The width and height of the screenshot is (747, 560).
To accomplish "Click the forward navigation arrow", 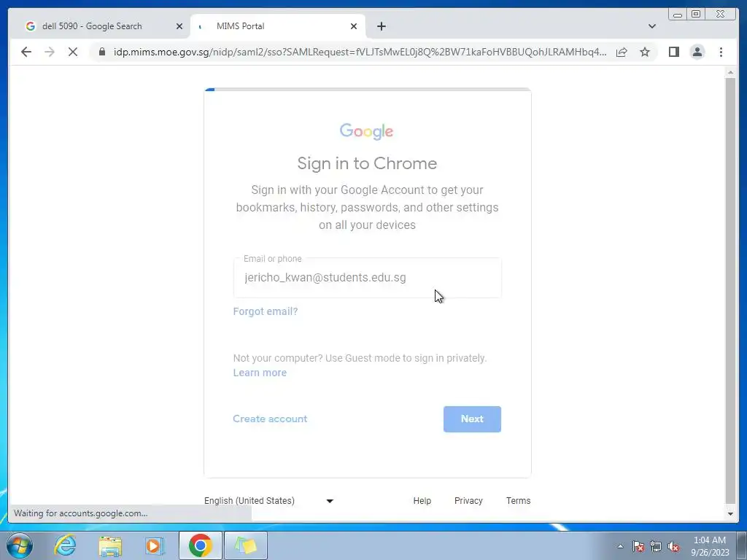I will click(x=50, y=52).
